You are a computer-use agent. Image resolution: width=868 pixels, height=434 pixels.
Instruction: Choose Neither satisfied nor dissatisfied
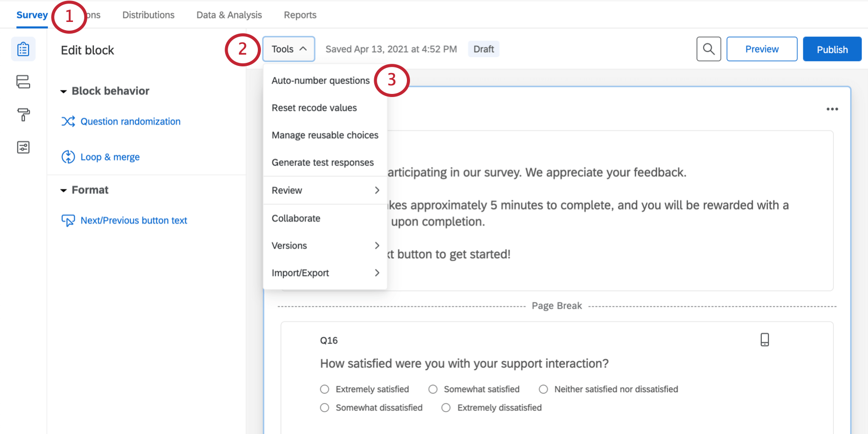[543, 390]
